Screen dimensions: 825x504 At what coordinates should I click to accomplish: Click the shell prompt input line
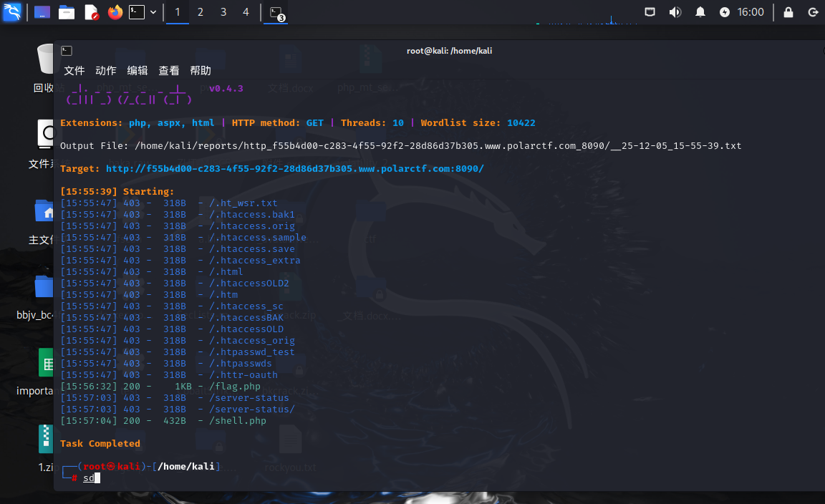pyautogui.click(x=92, y=478)
